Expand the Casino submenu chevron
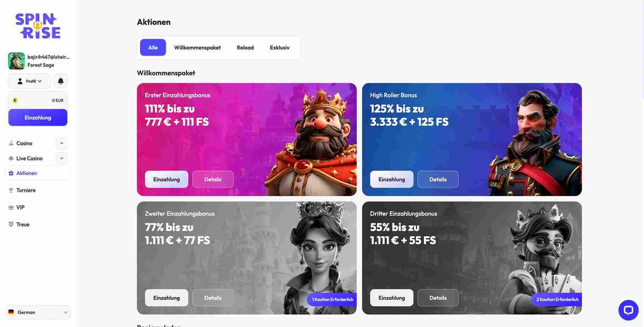 tap(62, 144)
